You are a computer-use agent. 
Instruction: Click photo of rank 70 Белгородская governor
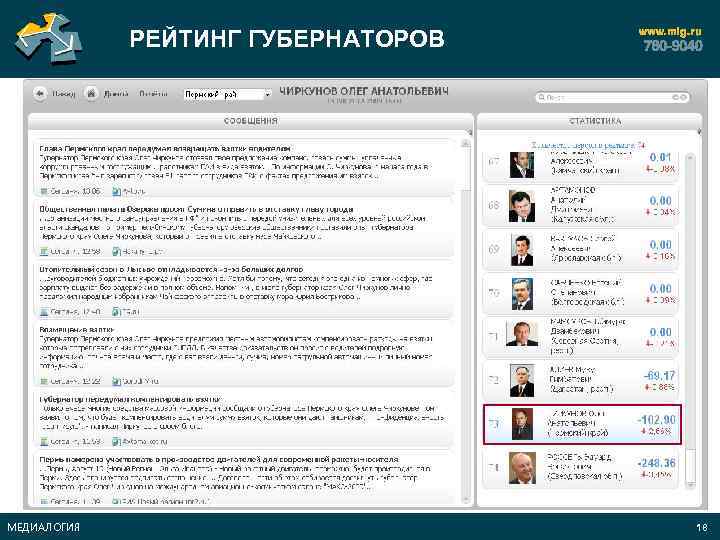522,294
